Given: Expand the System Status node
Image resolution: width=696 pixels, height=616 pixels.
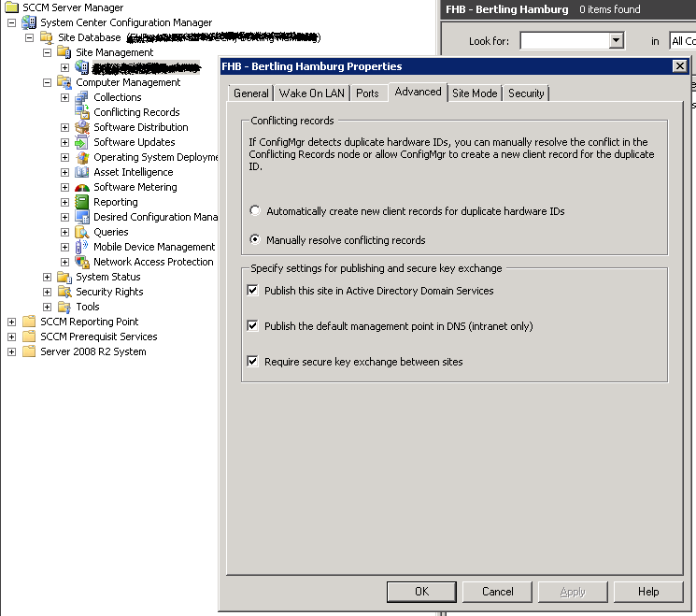Looking at the screenshot, I should coord(47,277).
